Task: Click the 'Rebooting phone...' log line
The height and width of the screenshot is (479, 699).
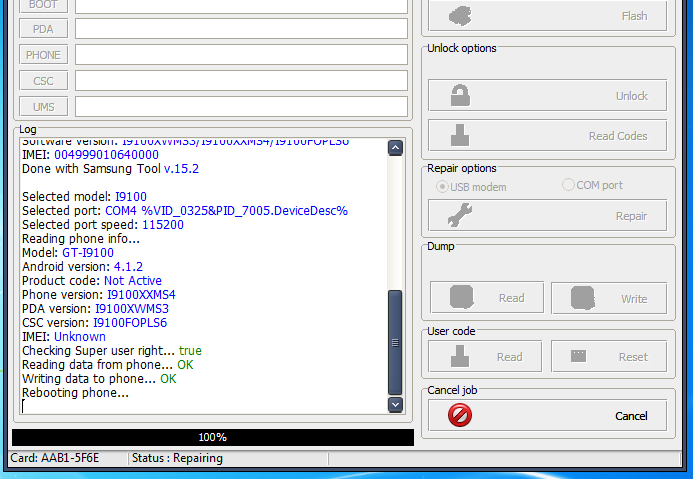Action: (75, 392)
